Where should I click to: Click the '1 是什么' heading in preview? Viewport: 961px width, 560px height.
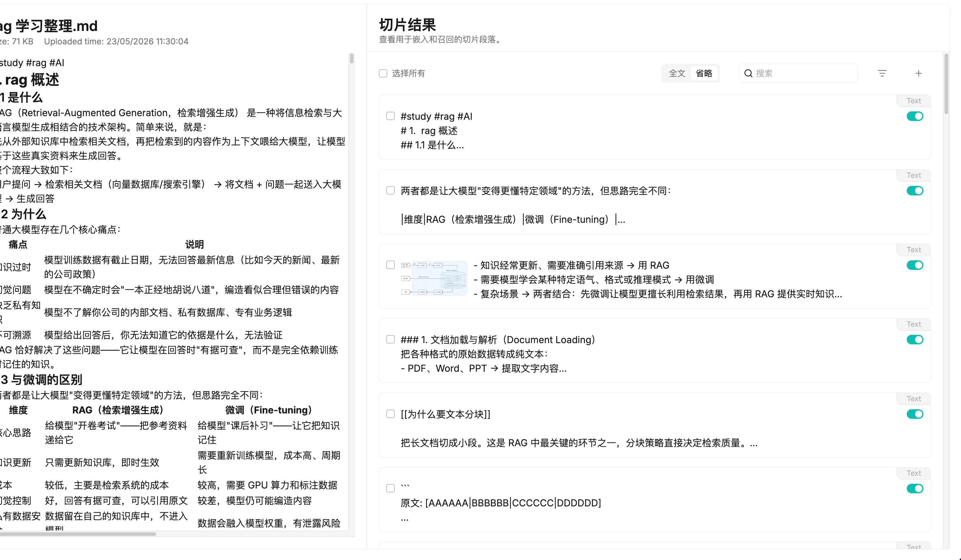click(x=21, y=98)
